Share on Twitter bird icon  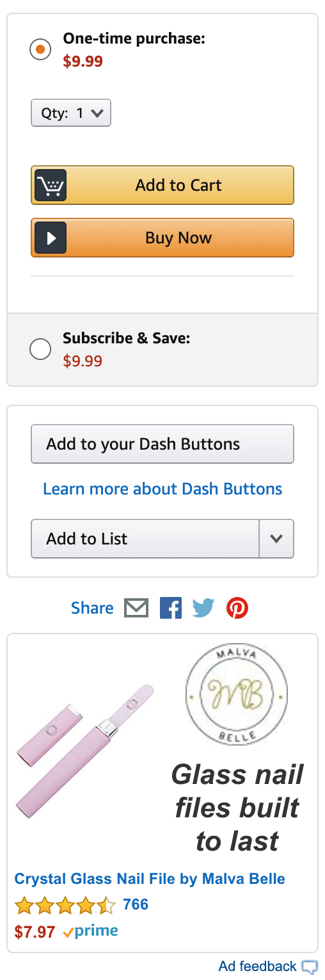(203, 608)
